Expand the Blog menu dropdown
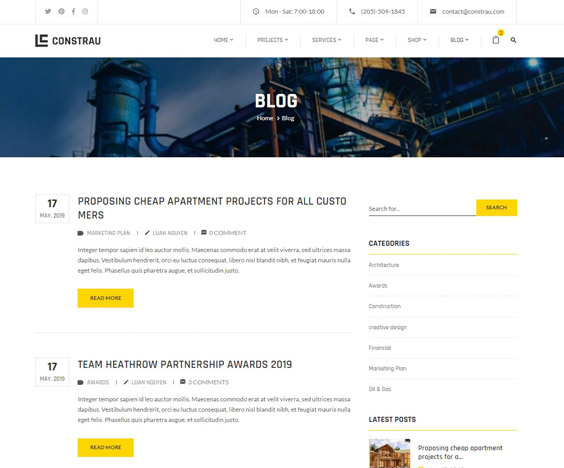Image resolution: width=564 pixels, height=468 pixels. (x=459, y=40)
